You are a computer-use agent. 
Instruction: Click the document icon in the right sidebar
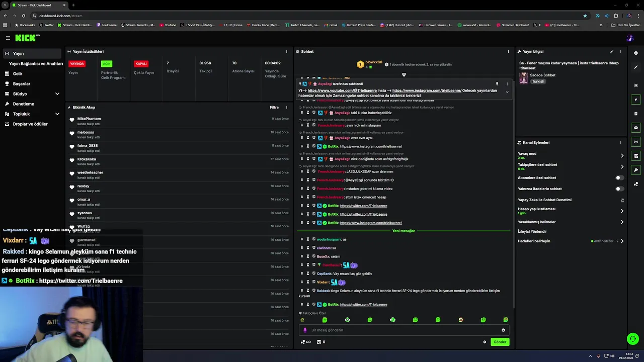[x=636, y=114]
